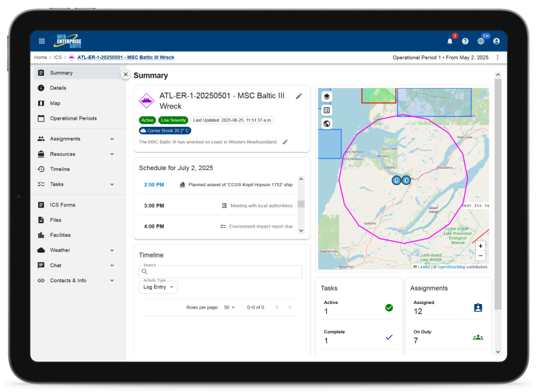Click Leaflet attribution link
This screenshot has height=392, width=538.
click(424, 267)
